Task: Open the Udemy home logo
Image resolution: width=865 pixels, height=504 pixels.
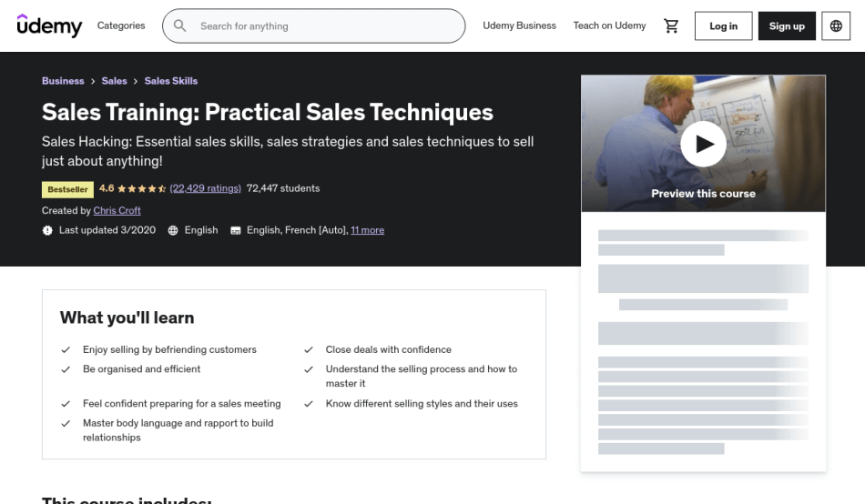Action: tap(49, 25)
